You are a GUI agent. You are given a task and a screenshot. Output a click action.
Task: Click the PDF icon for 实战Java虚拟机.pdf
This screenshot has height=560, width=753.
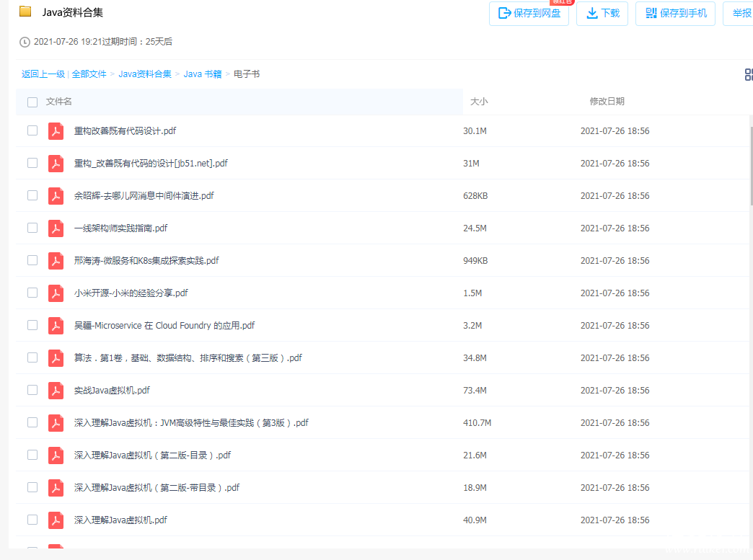[x=56, y=390]
